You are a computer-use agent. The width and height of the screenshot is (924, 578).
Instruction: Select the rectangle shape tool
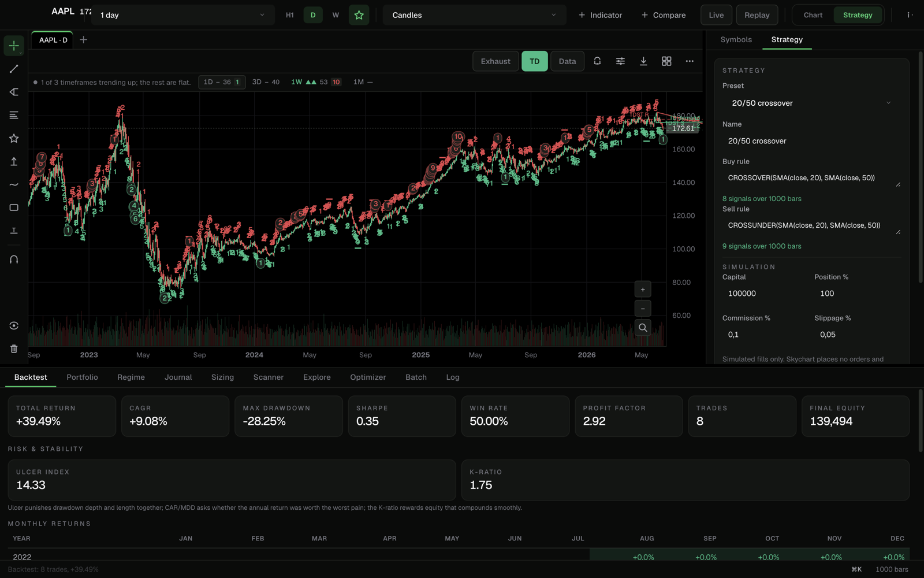(x=14, y=208)
